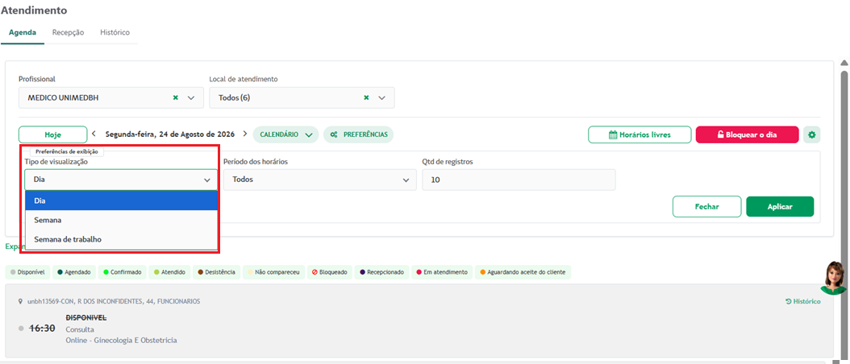Click the Agendado status legend chip

coord(75,272)
